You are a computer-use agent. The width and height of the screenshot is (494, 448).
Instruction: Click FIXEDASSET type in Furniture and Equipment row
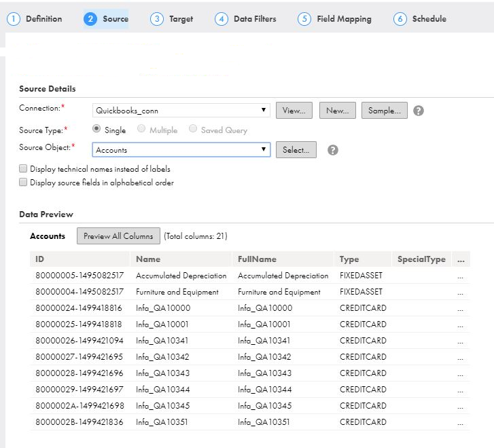tap(361, 292)
